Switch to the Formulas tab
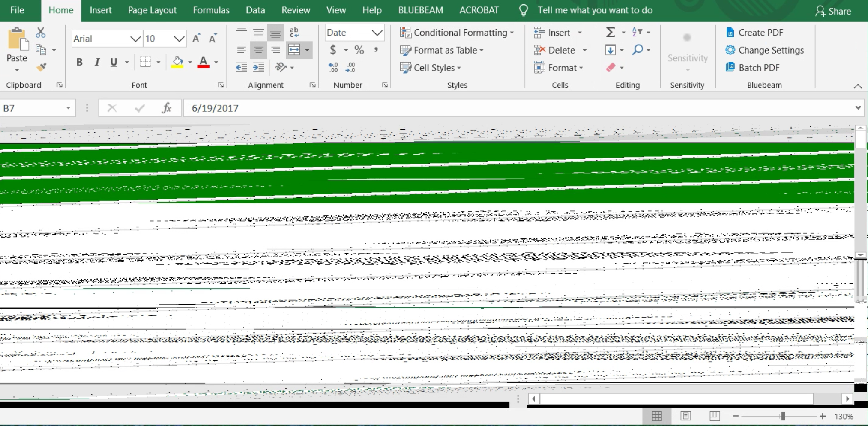The image size is (868, 426). pyautogui.click(x=211, y=10)
